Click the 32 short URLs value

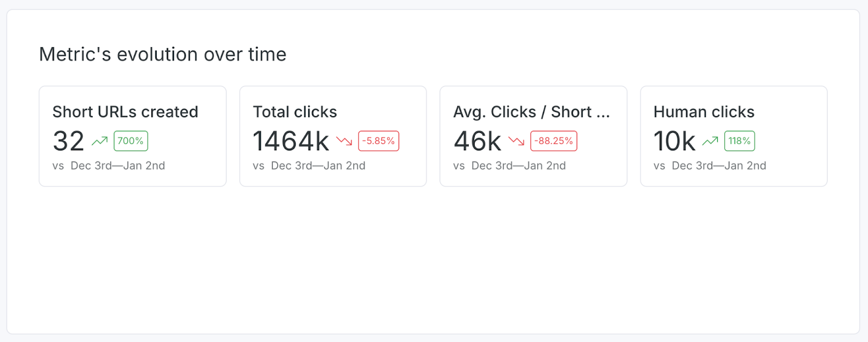68,141
